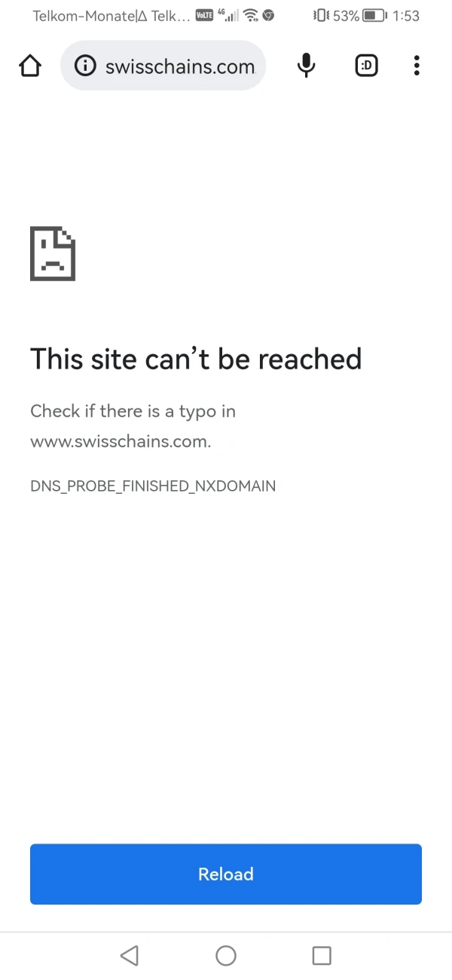Open site information via the info icon

point(85,66)
